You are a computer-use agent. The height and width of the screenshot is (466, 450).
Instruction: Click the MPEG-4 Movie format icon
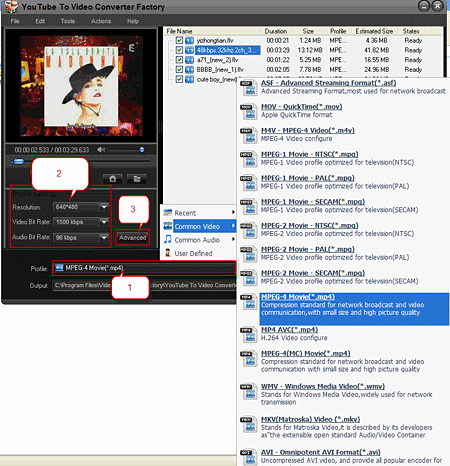point(249,302)
